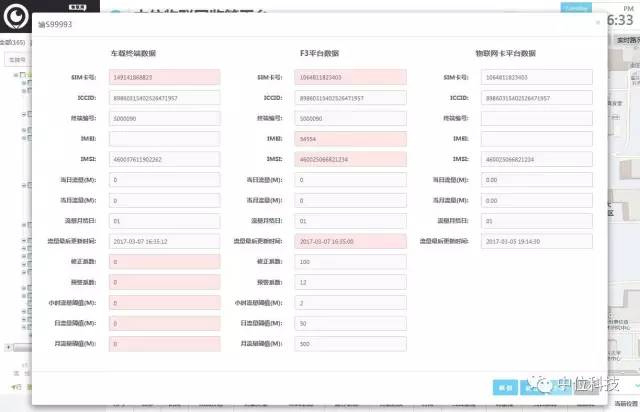
Task: Click 月流量阈值(M) field showing 500
Action: tap(351, 344)
